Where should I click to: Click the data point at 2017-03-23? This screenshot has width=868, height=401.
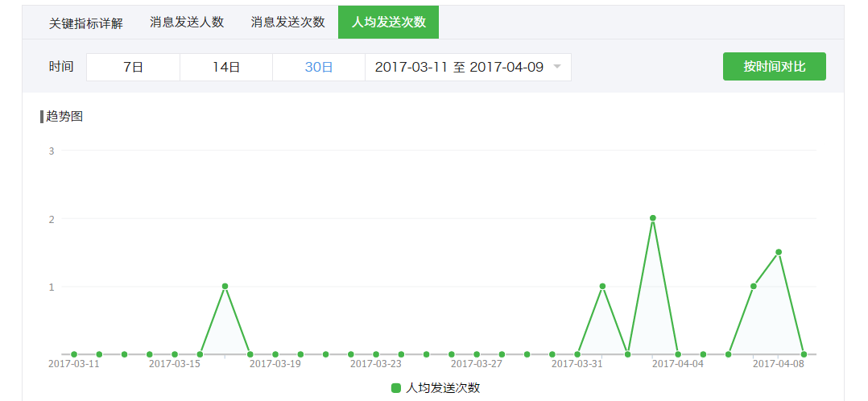coord(376,354)
